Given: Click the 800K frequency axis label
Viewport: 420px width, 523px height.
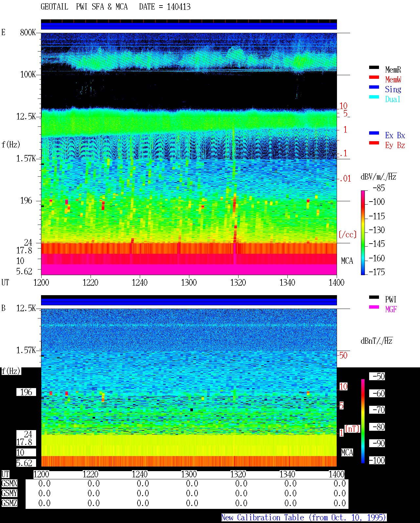Looking at the screenshot, I should [x=28, y=32].
